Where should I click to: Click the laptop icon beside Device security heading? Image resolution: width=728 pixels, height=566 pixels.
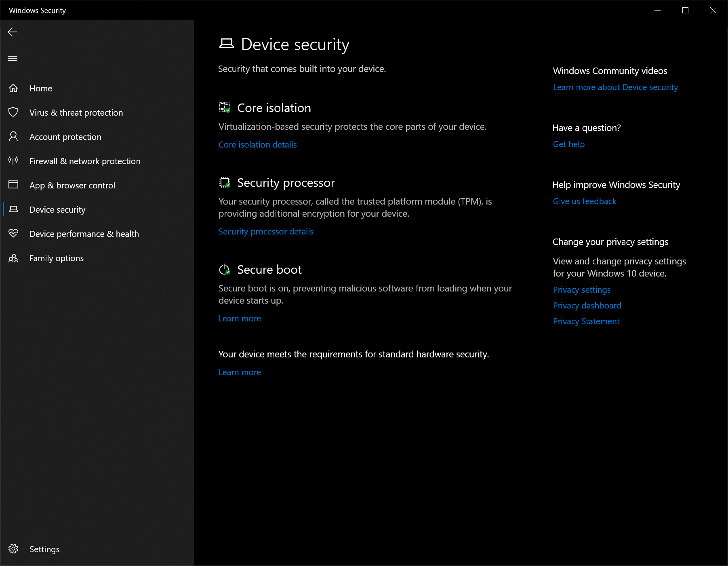(x=227, y=44)
